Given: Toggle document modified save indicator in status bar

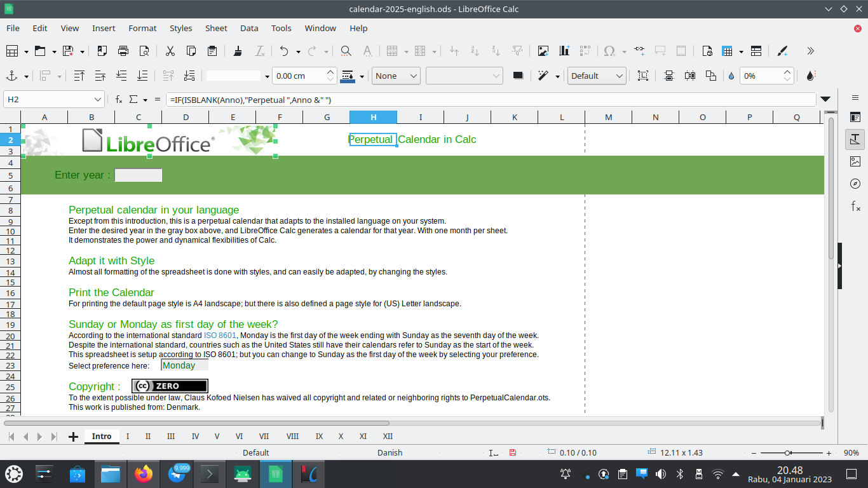Looking at the screenshot, I should click(513, 452).
